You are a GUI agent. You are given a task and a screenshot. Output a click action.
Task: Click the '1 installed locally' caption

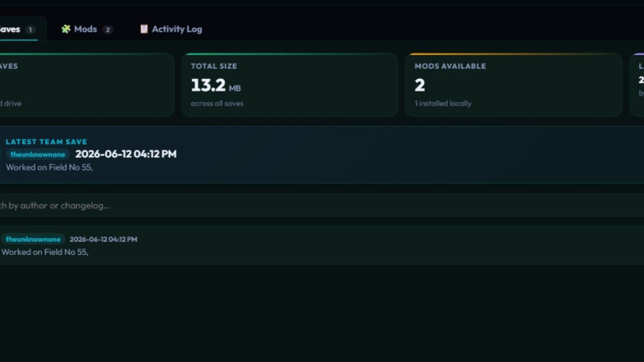(x=443, y=104)
